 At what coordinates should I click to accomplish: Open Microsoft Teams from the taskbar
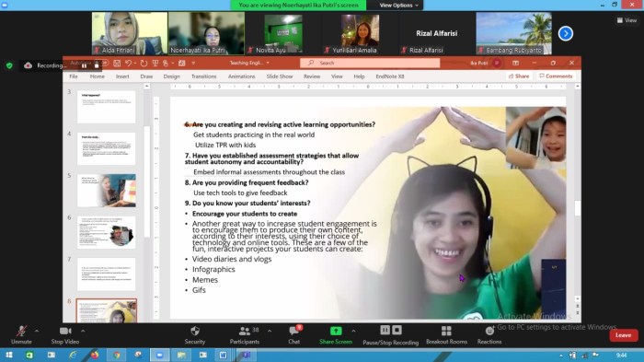(x=246, y=355)
